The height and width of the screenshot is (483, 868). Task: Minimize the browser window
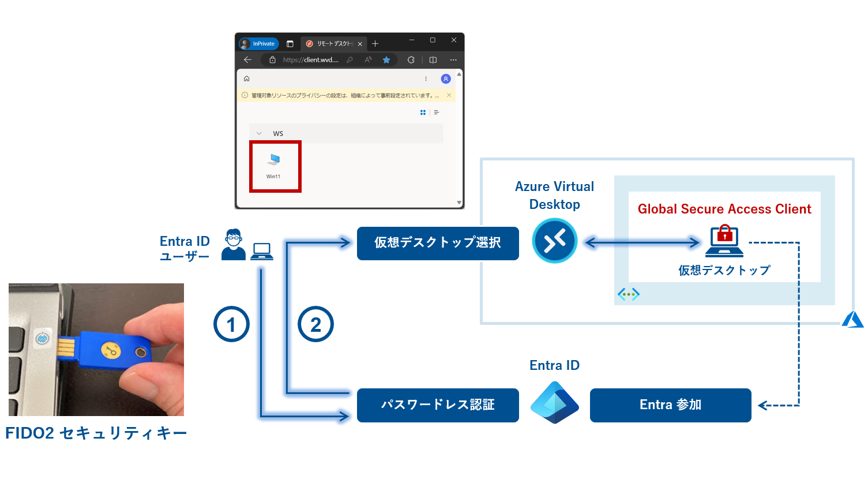point(412,40)
